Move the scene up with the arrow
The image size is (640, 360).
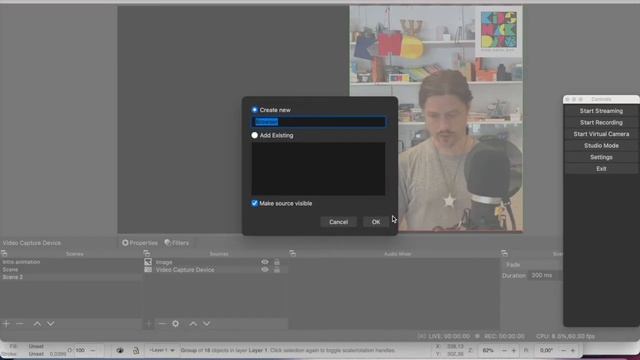point(37,324)
